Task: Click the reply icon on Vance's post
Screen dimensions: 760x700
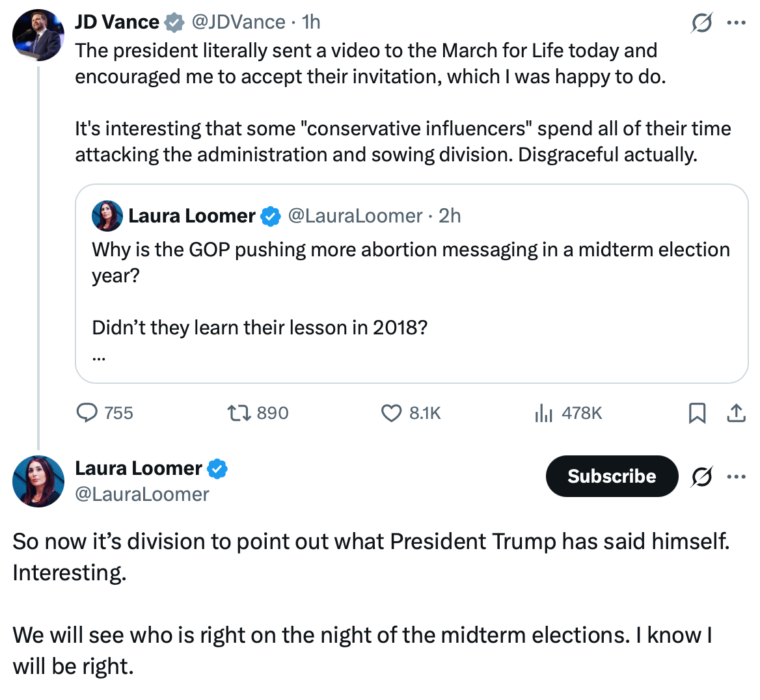Action: [x=87, y=413]
